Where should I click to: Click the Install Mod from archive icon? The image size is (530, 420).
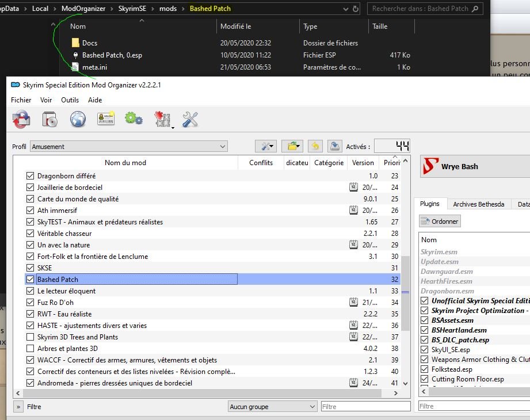(49, 119)
